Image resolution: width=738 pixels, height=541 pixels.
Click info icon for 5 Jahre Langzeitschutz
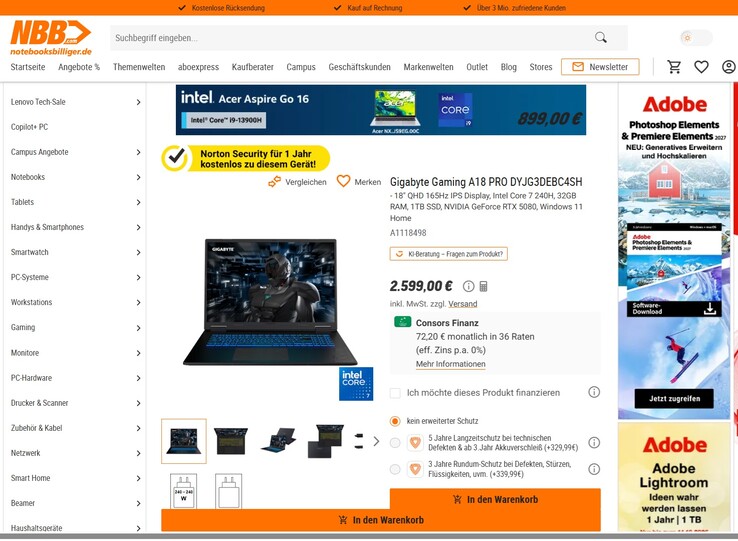[594, 443]
